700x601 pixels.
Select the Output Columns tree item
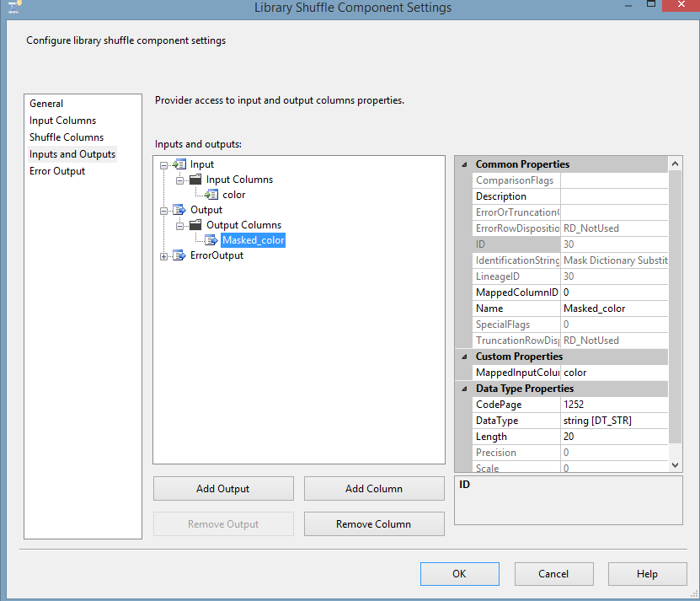tap(243, 225)
